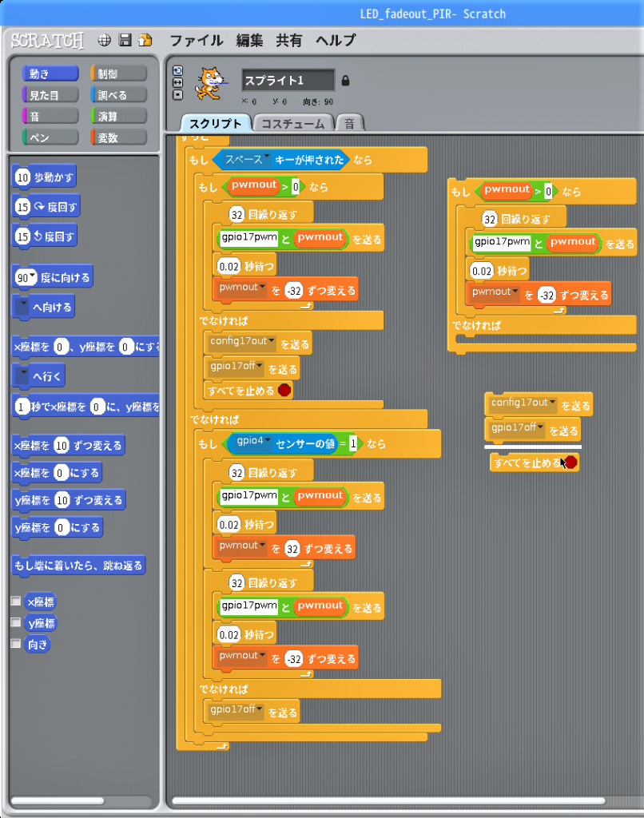Image resolution: width=644 pixels, height=818 pixels.
Task: Click the globe language icon
Action: click(x=104, y=40)
